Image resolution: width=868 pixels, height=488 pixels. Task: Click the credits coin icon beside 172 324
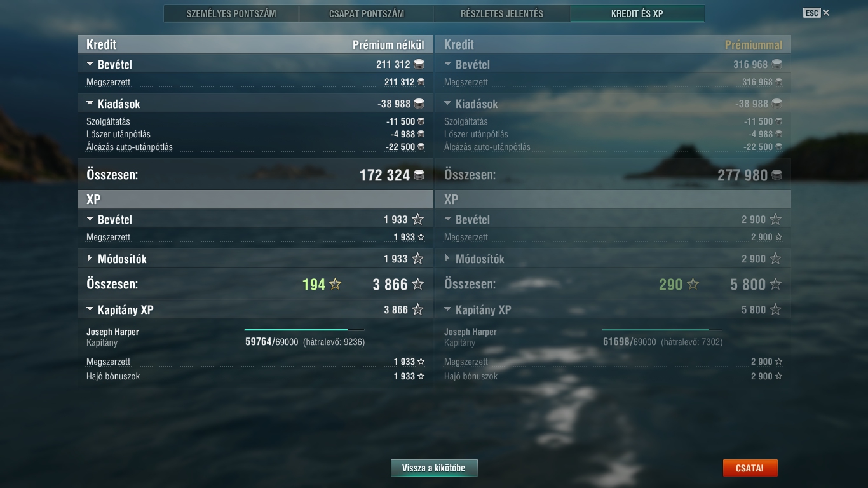click(x=419, y=175)
